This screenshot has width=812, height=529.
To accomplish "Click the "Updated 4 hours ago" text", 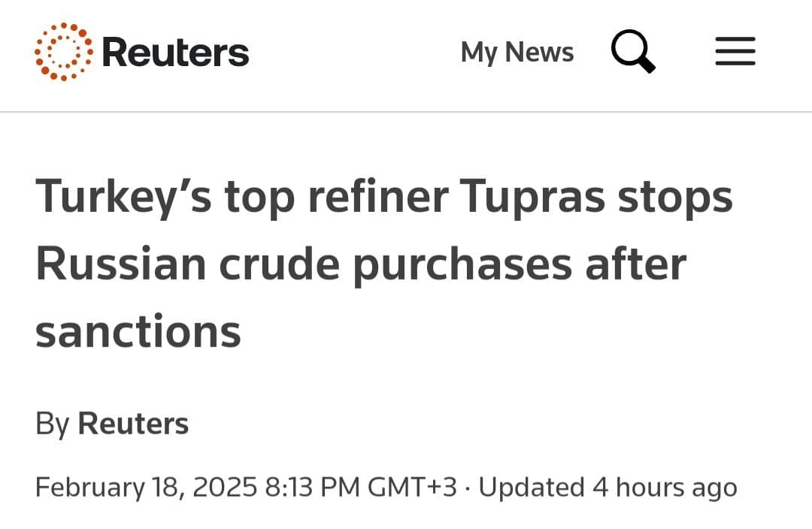I will [x=608, y=487].
